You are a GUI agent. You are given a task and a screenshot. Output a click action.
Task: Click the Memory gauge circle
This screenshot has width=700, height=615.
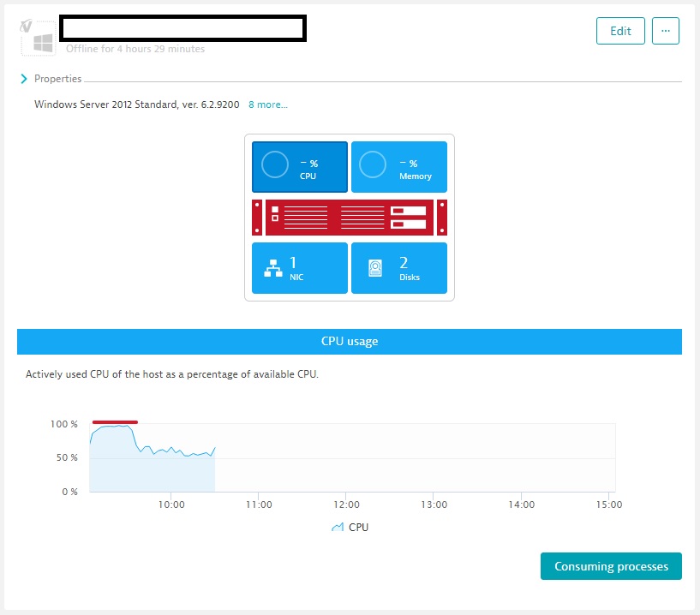(373, 164)
